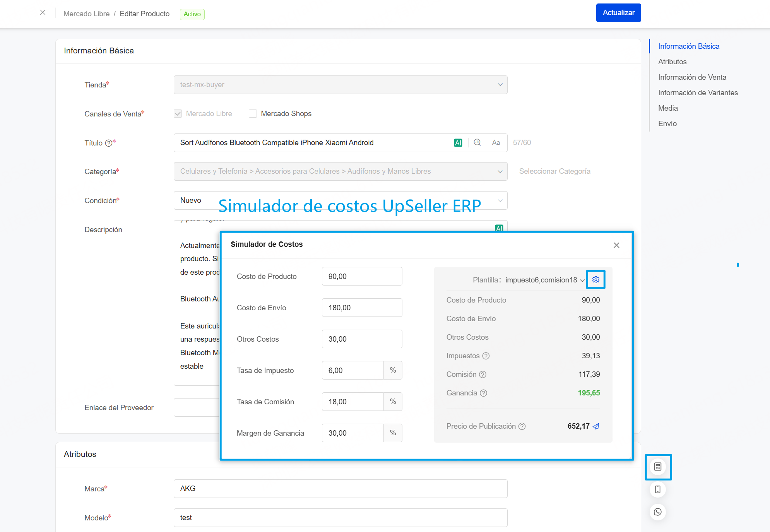The image size is (770, 532).
Task: Click the Comisión tooltip question mark
Action: click(483, 374)
